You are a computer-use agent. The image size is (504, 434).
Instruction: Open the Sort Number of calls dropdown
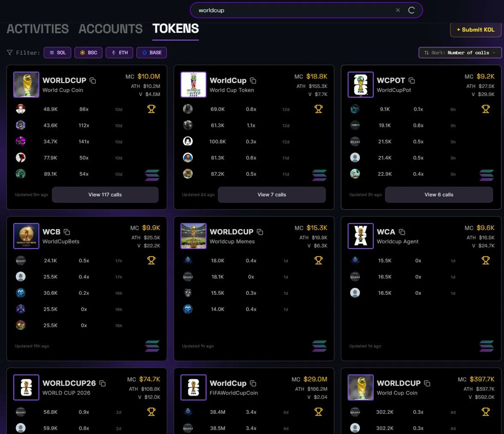[x=459, y=53]
